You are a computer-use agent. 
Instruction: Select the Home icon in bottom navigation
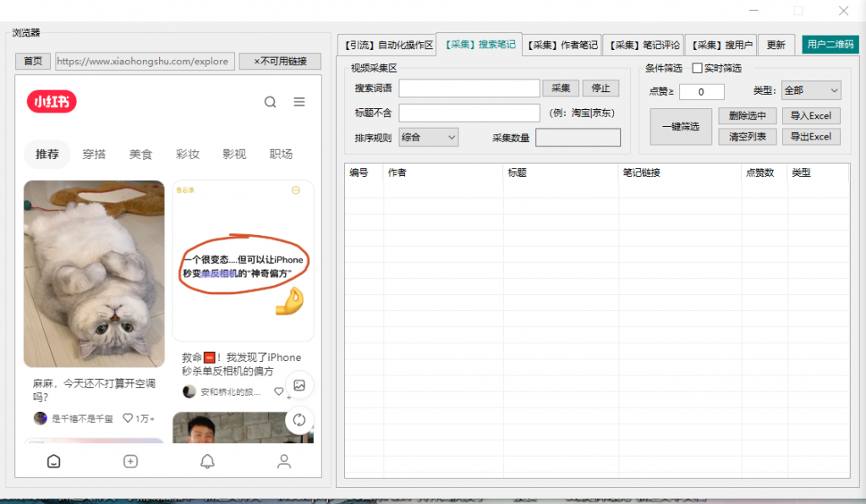click(x=53, y=462)
